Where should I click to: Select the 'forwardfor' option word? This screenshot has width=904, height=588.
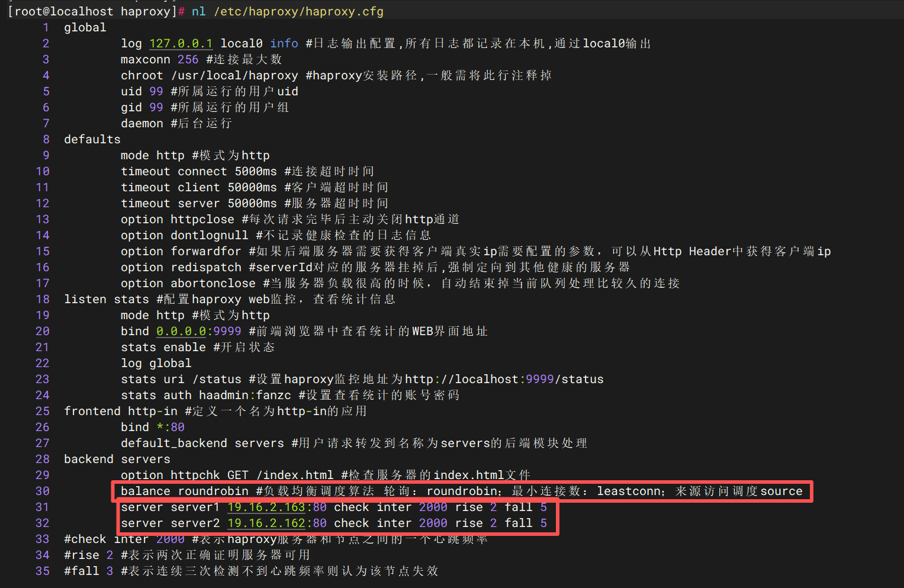[206, 251]
